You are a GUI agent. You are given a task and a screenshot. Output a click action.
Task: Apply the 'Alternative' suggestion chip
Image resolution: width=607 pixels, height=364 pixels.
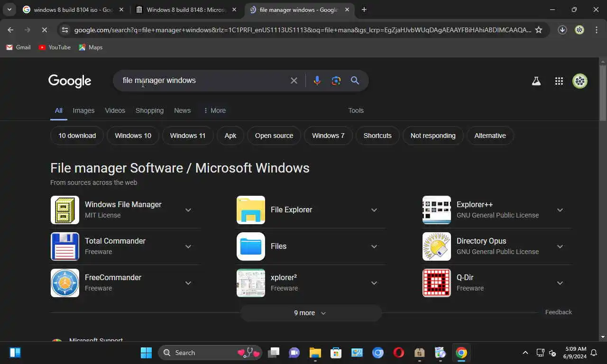tap(490, 136)
